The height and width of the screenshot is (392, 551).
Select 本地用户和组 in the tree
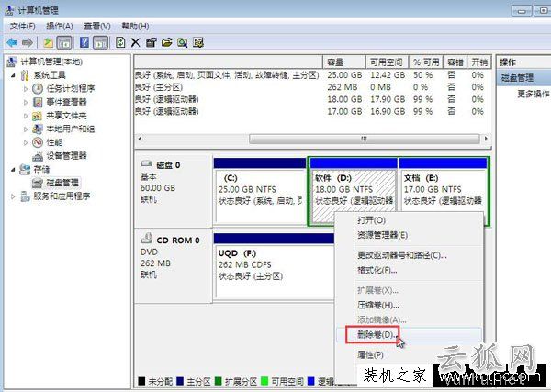(x=71, y=129)
